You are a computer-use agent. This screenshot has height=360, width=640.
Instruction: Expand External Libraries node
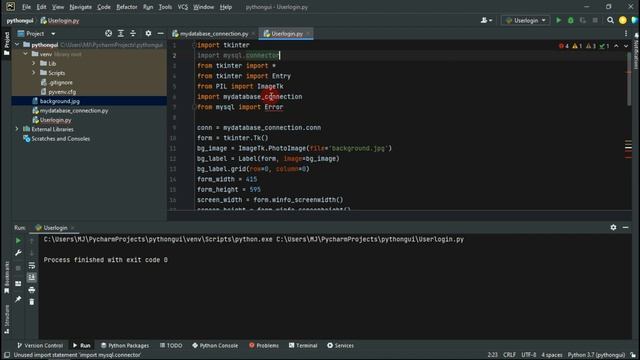coord(17,129)
